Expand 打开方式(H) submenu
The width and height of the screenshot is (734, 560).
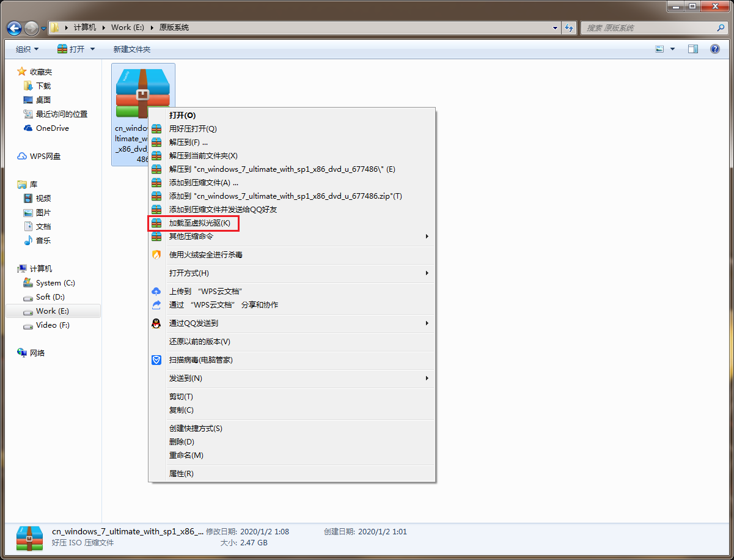(x=292, y=273)
